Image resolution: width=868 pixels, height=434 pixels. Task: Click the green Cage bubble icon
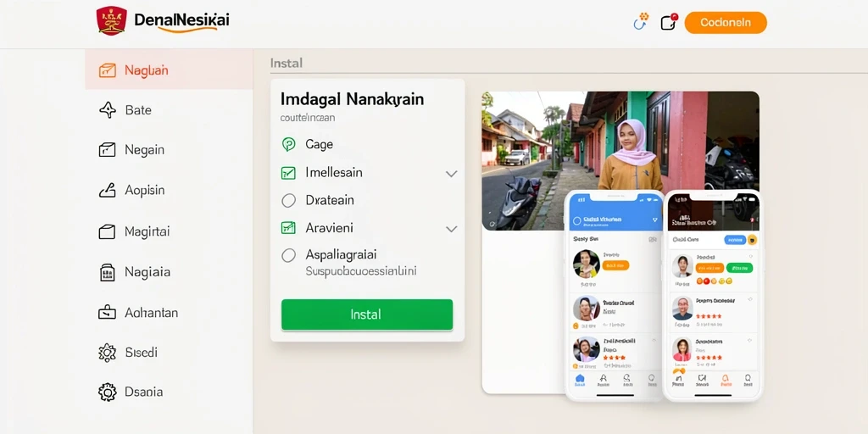pos(288,144)
